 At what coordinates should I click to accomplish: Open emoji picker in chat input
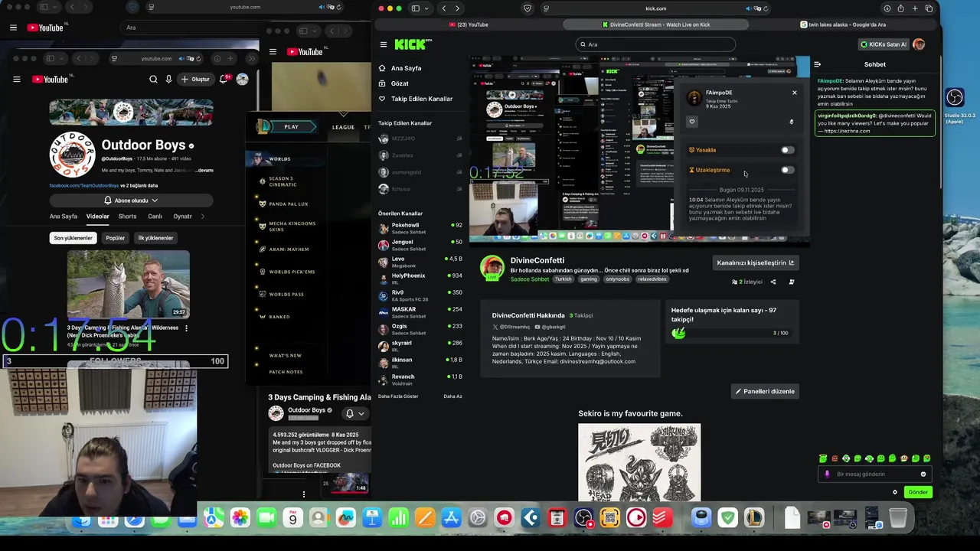[x=923, y=474]
